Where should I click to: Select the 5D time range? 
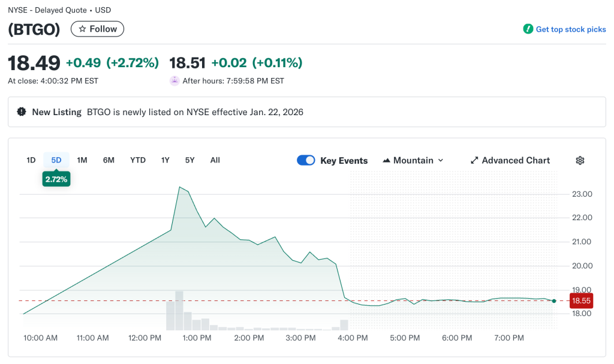tap(56, 160)
